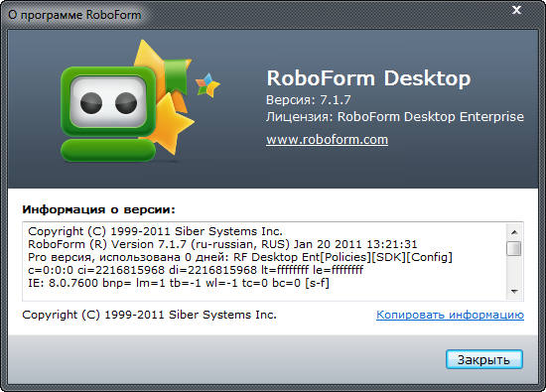Click scrollbar up arrow in version info

tap(514, 232)
